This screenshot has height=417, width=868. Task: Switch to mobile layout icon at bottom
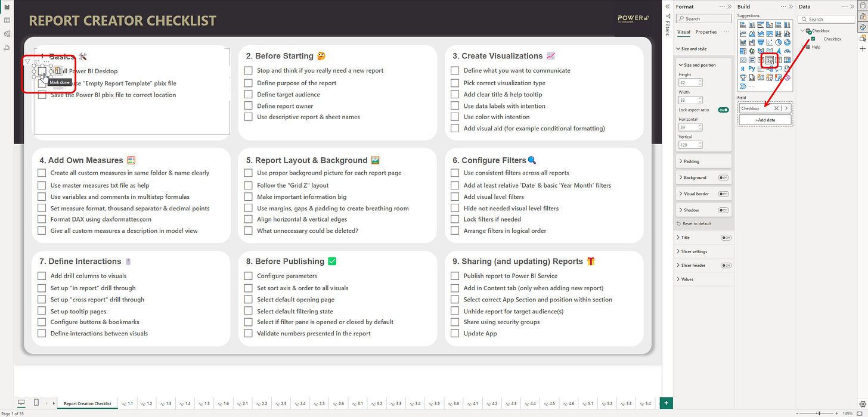coord(36,403)
